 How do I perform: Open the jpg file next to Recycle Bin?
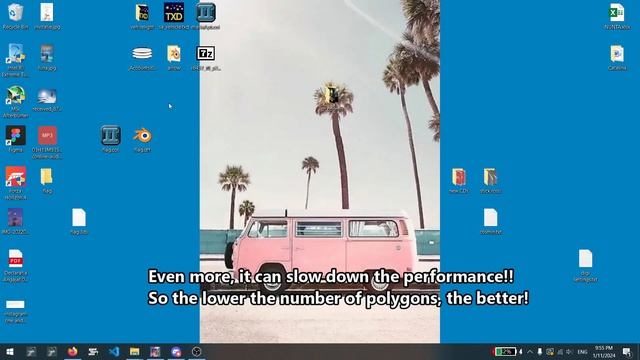point(47,12)
